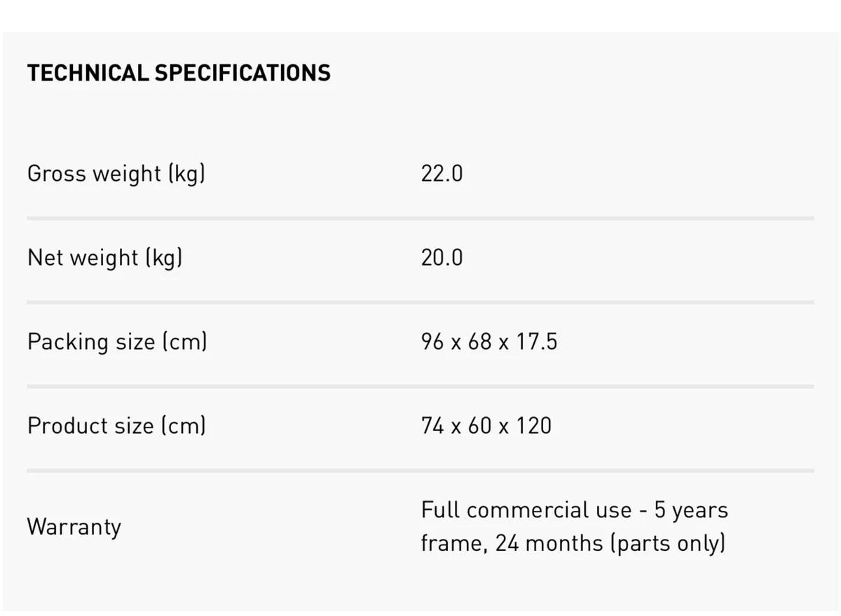This screenshot has height=616, width=841.
Task: Select the Packing size (cm) label
Action: coord(117,341)
